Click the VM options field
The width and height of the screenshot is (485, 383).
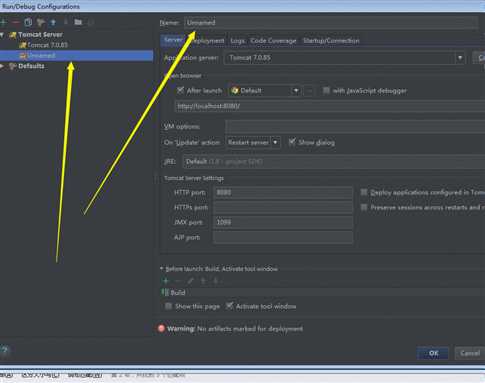[355, 127]
